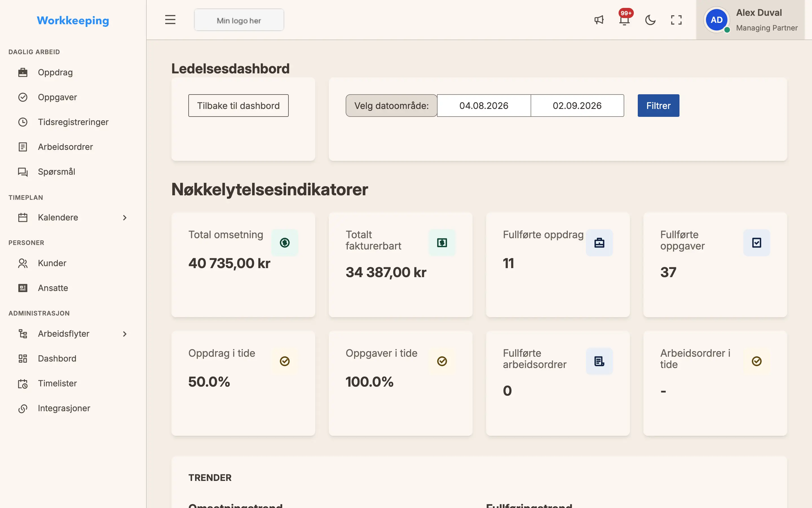Click the 100.0% Oppgaver i tide value
Viewport: 812px width, 508px height.
tap(369, 382)
